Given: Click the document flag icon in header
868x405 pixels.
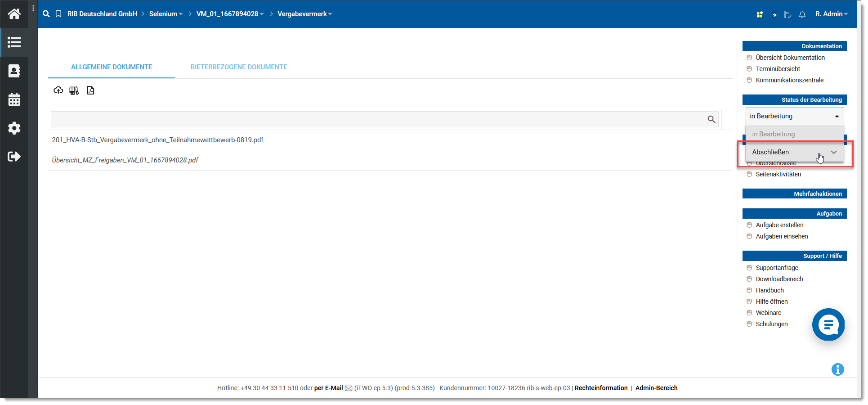Looking at the screenshot, I should (x=788, y=14).
